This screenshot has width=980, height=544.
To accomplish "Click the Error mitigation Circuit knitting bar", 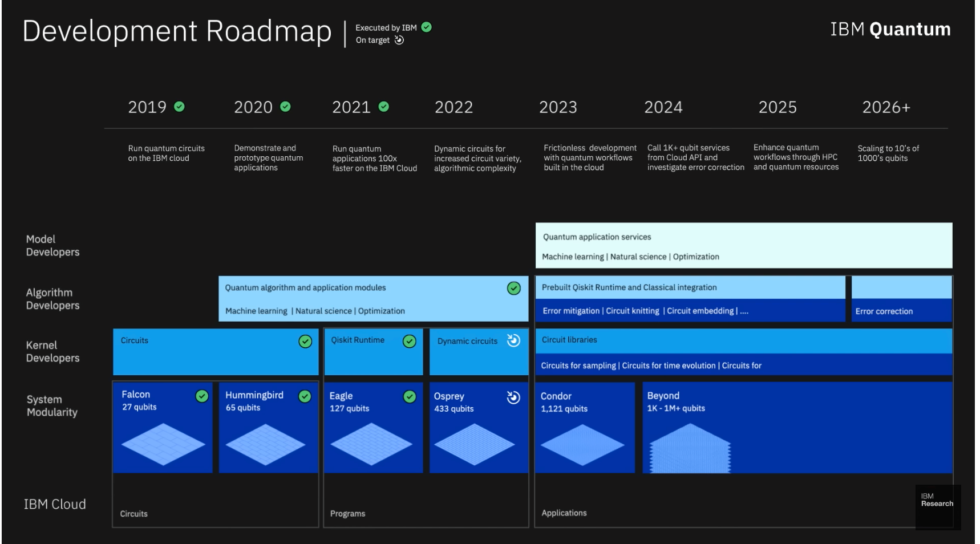I will click(690, 311).
